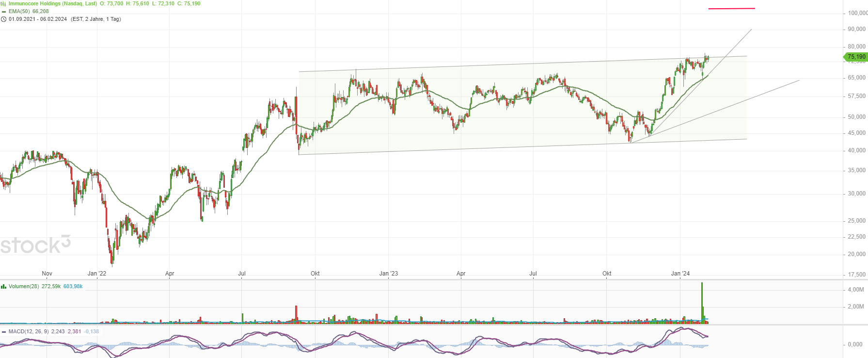
Task: Click the date range 01.09.2021 - 06.02.2024
Action: click(38, 19)
